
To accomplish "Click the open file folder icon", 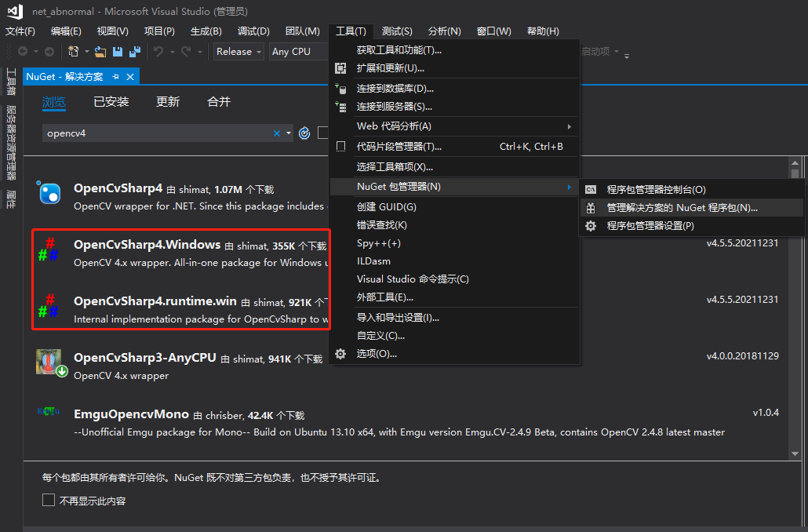I will click(x=100, y=52).
